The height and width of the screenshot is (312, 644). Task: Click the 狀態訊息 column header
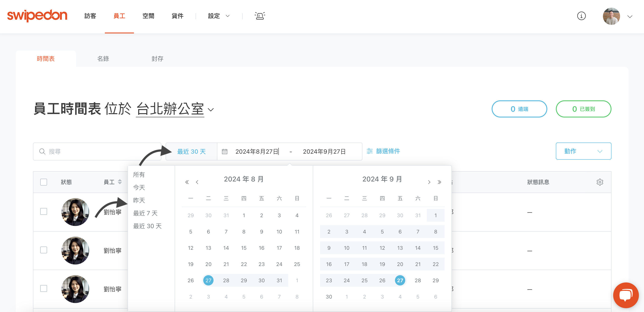(538, 182)
